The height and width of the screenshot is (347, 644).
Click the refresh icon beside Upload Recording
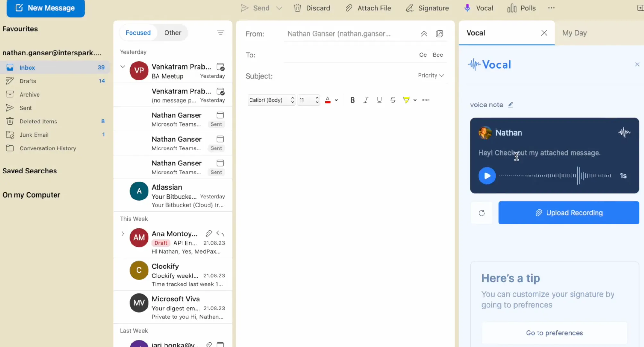pyautogui.click(x=481, y=213)
